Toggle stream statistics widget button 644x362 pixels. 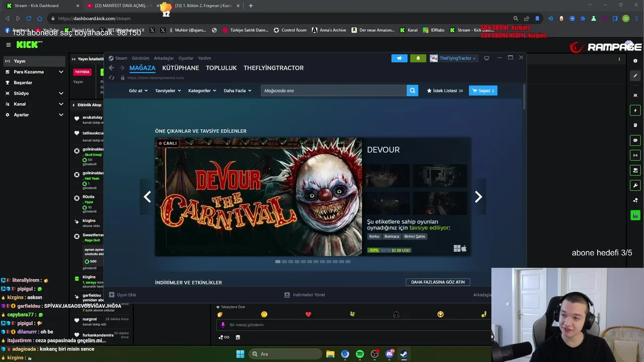point(635,155)
